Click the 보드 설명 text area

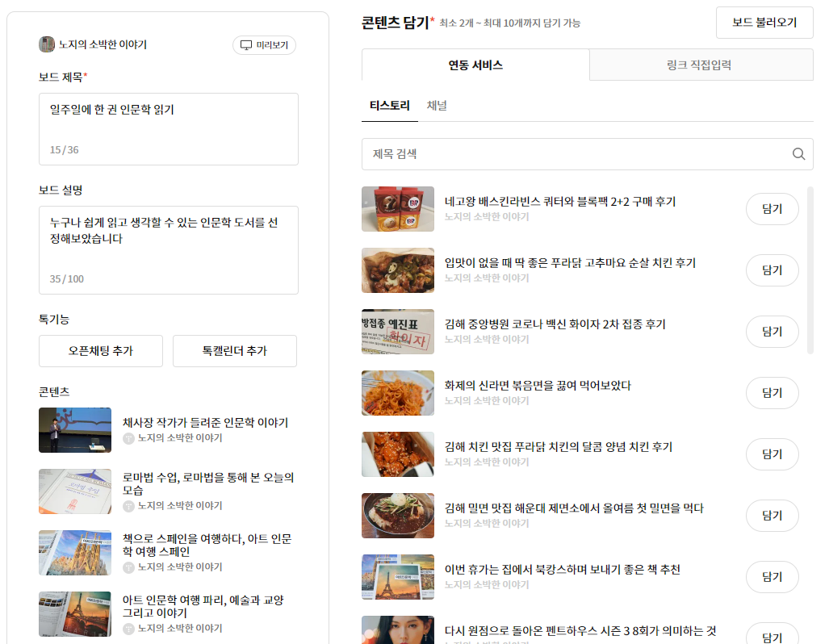(x=168, y=250)
